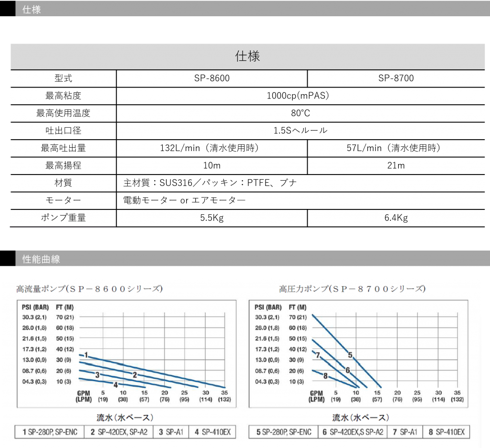Select the 最高使用温度 row label
The width and height of the screenshot is (490, 448).
64,113
